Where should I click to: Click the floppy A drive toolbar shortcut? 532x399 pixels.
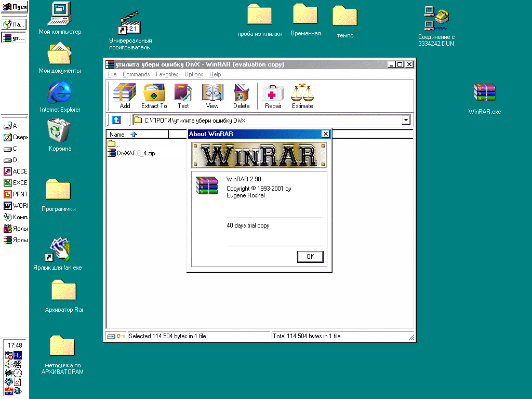(x=10, y=126)
